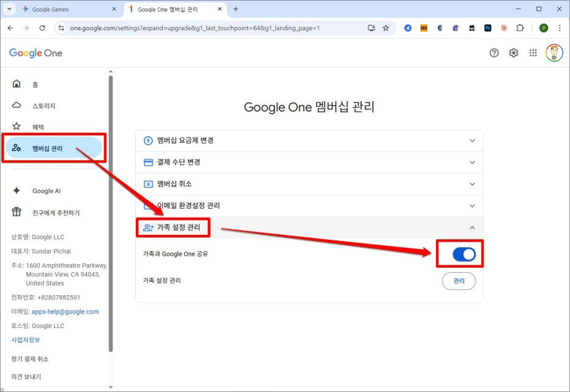This screenshot has height=392, width=570.
Task: Open the Google apps grid icon
Action: coord(533,53)
